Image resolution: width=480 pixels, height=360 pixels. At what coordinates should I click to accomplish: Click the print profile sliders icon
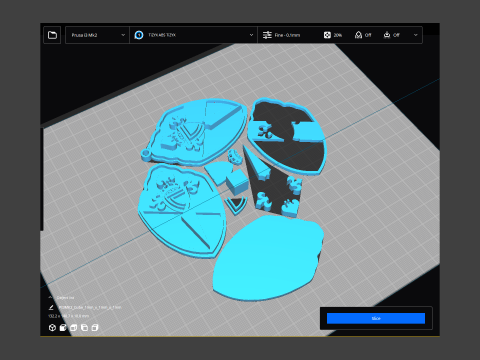tap(267, 35)
